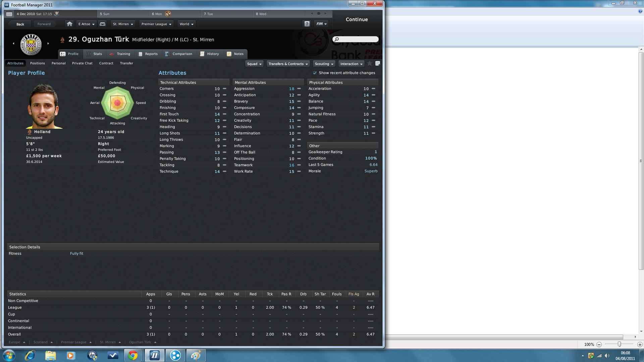Open the E Attoe manager dropdown
The image size is (644, 362).
pyautogui.click(x=87, y=24)
